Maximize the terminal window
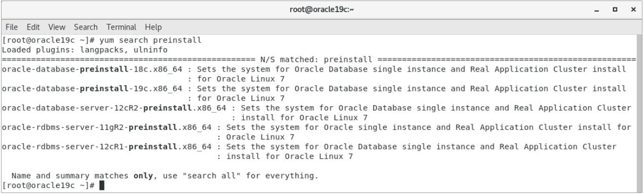Viewport: 644px width, 194px height. pos(617,10)
